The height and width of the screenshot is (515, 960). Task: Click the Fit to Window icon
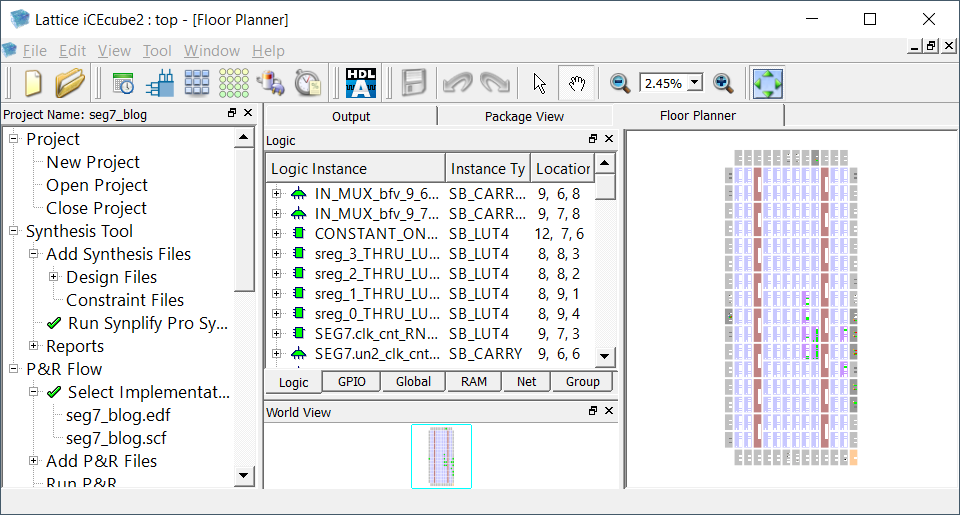pos(768,83)
